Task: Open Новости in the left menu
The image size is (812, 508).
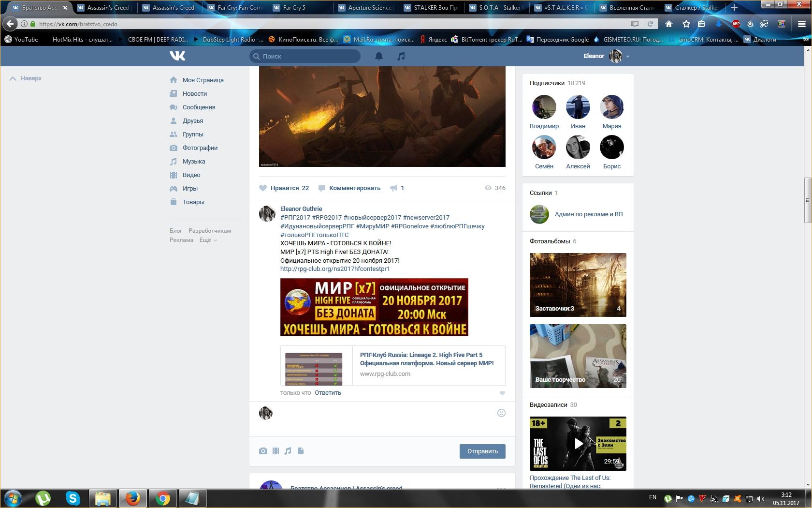Action: click(188, 94)
